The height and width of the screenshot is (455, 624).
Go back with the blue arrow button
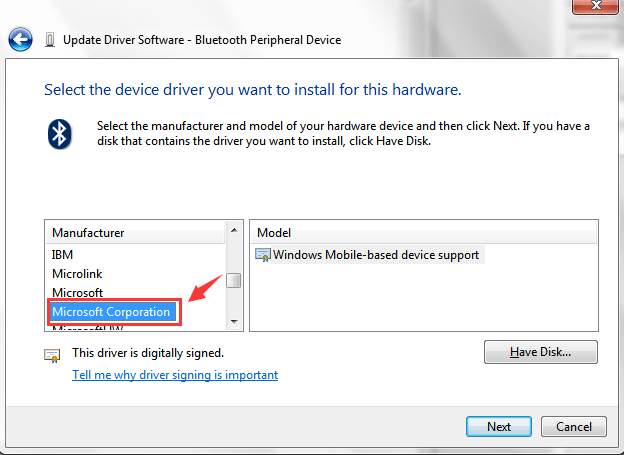(x=20, y=39)
